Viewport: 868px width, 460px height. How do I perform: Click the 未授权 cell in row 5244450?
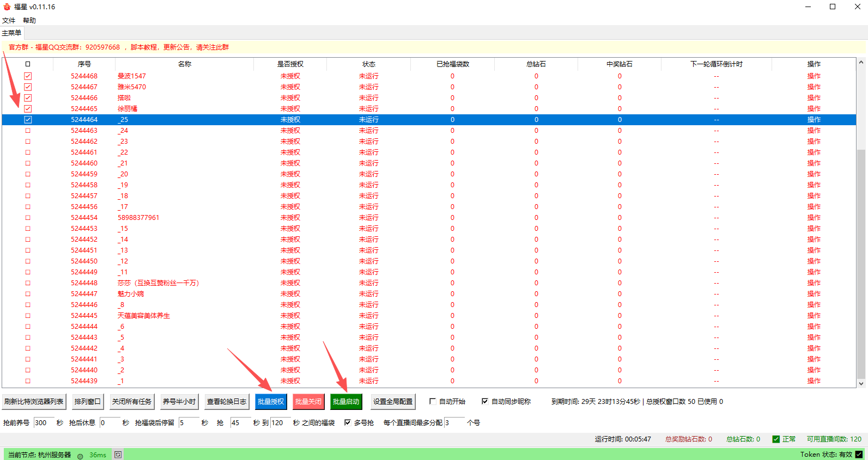tap(290, 261)
